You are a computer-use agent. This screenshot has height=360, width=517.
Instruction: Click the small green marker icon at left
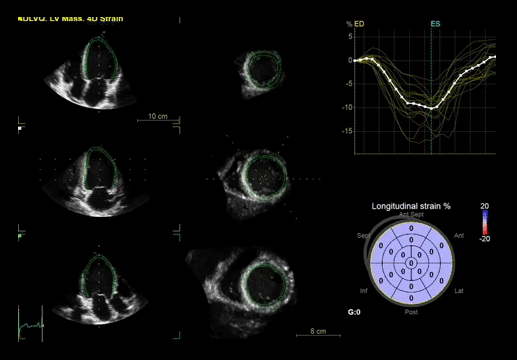[x=20, y=236]
